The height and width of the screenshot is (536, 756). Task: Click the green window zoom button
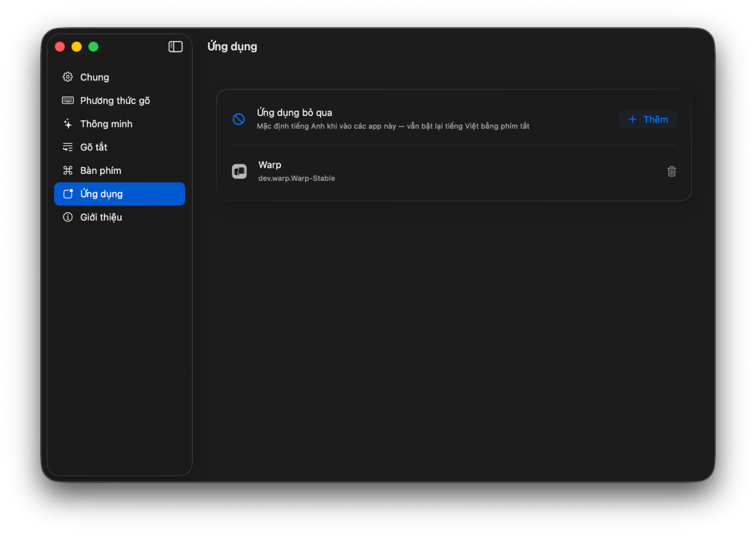point(93,47)
